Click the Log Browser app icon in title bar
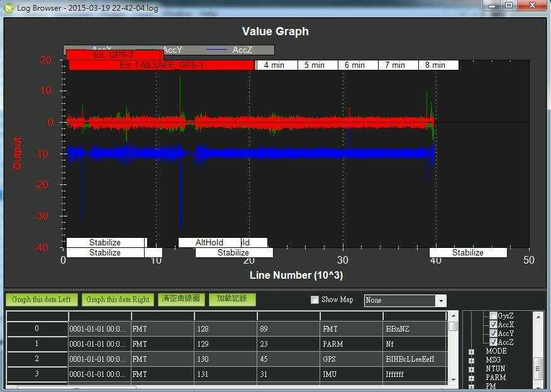Screen dimensions: 551x392 [8, 8]
